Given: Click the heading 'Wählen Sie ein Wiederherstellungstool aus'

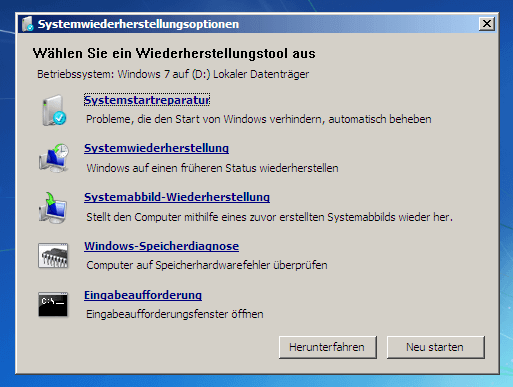Looking at the screenshot, I should click(174, 53).
